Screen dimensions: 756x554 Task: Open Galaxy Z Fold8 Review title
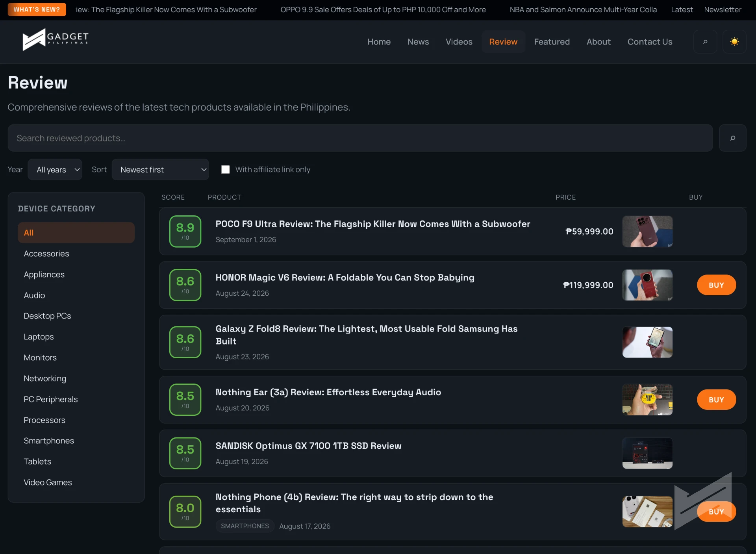tap(366, 335)
